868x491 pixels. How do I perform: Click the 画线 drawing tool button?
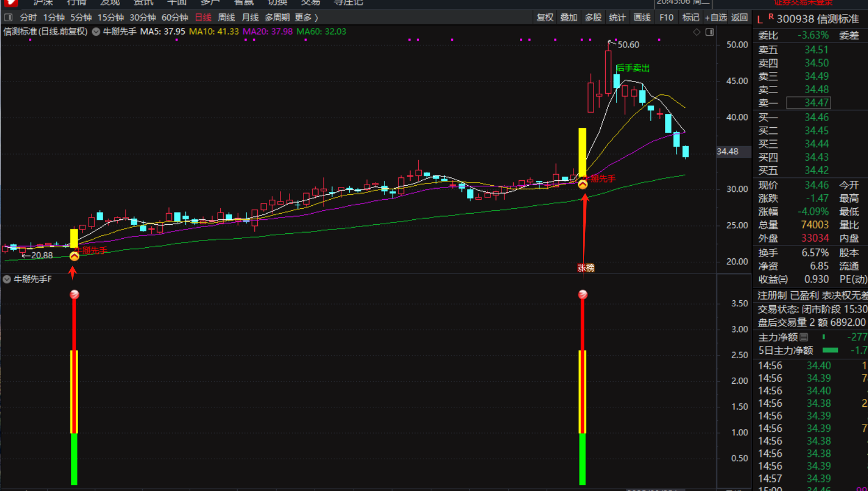pos(642,18)
